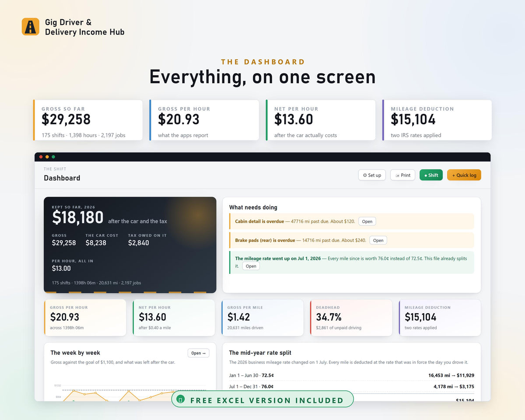
Task: Click the 175 shifts · 1398h 06m summary line
Action: tap(96, 283)
